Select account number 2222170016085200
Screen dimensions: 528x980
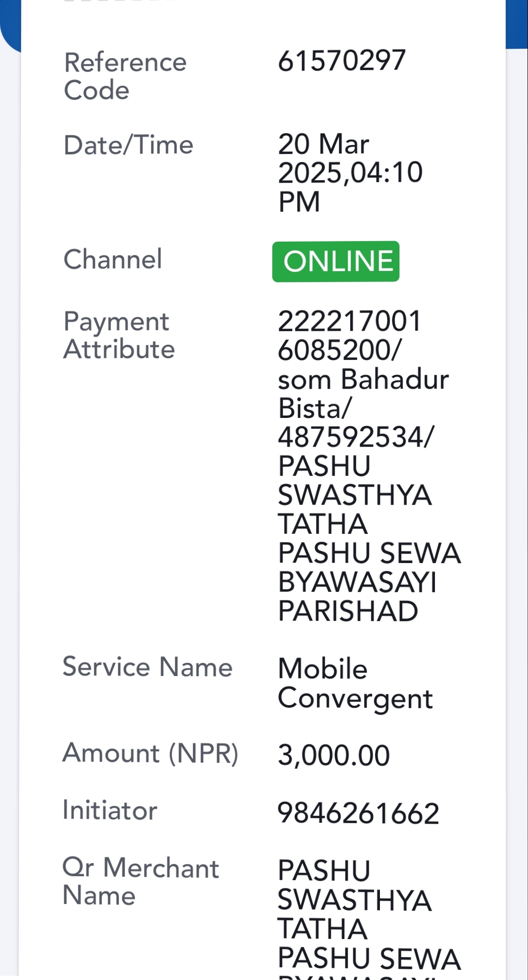(349, 335)
